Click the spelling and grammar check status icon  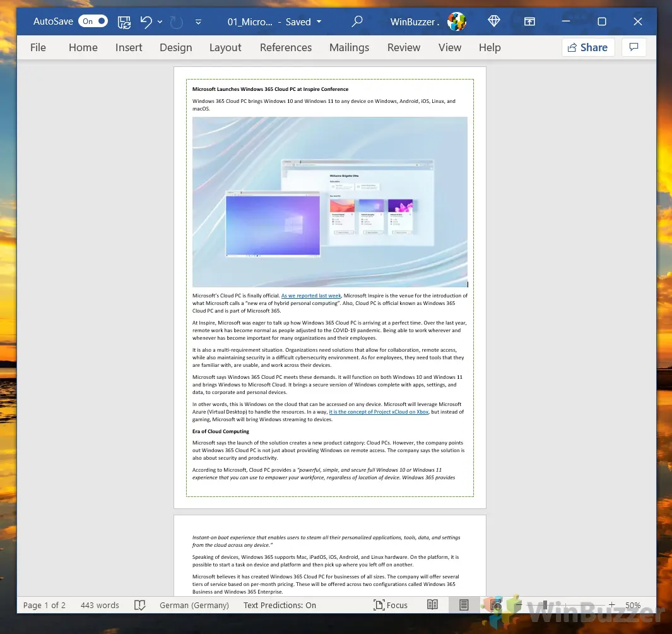coord(139,605)
